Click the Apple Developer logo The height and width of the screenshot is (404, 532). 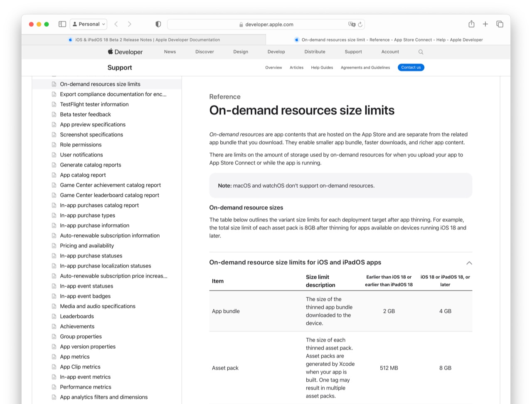click(125, 52)
